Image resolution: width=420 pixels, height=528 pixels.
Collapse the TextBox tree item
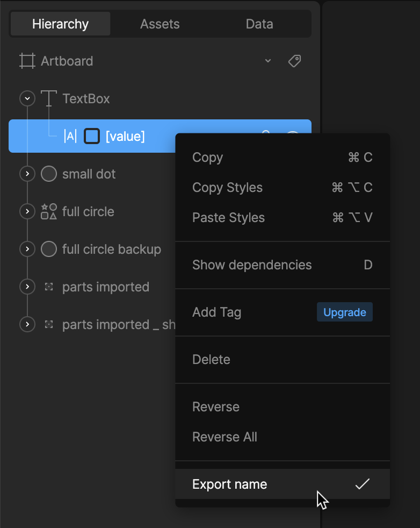[x=27, y=99]
